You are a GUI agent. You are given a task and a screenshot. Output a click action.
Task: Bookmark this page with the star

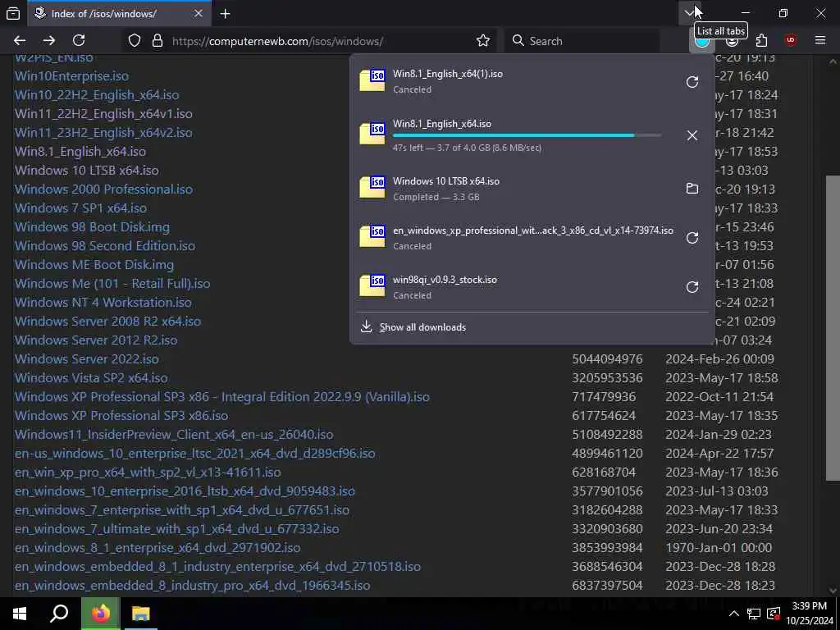pyautogui.click(x=482, y=41)
